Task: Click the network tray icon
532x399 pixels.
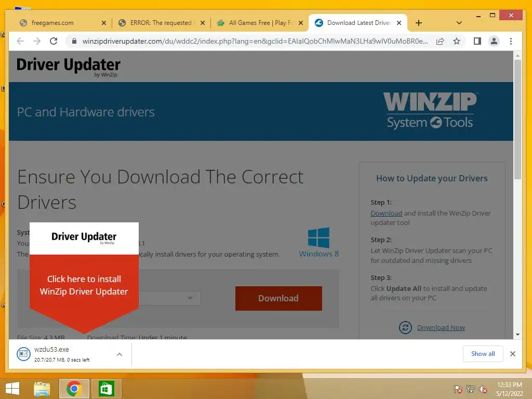Action: (470, 389)
